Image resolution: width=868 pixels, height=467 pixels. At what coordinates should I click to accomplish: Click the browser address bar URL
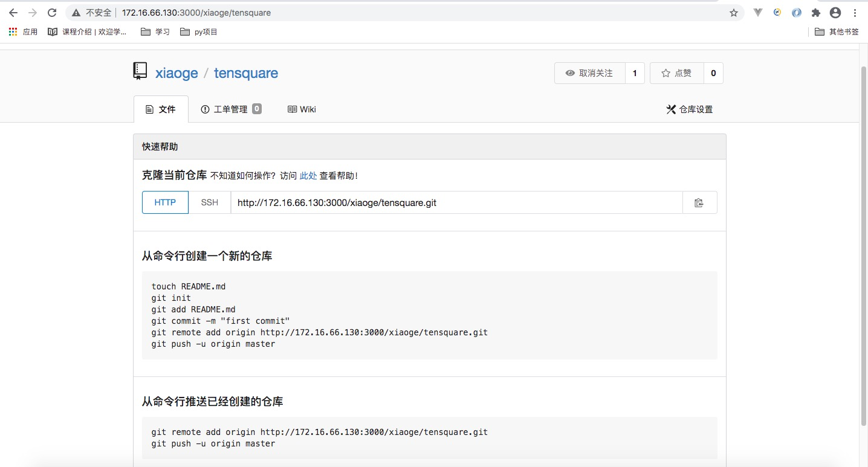click(x=196, y=13)
